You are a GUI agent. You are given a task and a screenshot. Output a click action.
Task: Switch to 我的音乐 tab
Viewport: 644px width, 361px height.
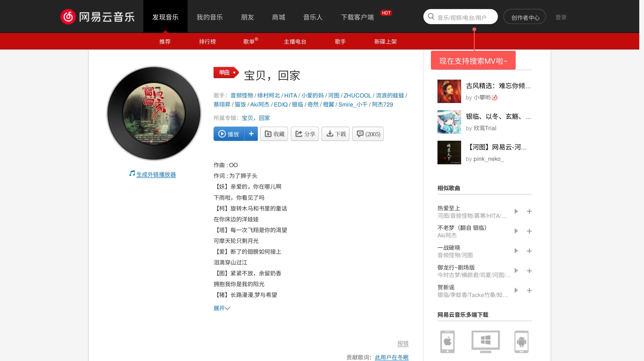point(210,17)
